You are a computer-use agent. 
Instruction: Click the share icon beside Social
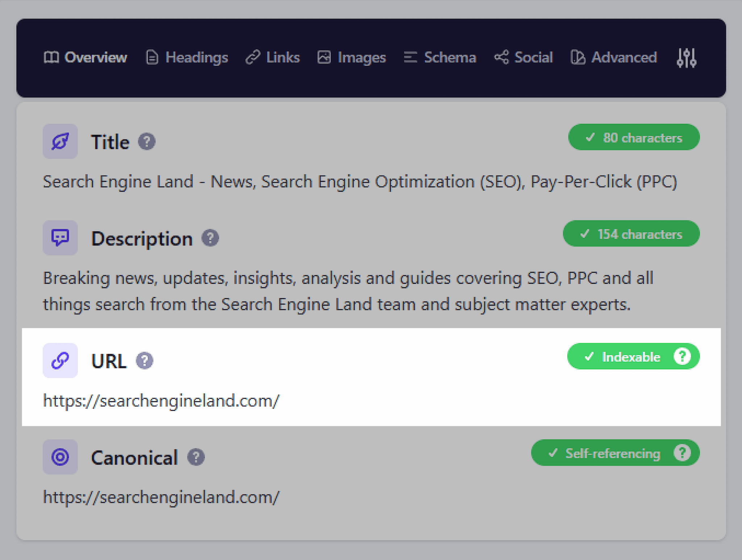(x=502, y=57)
